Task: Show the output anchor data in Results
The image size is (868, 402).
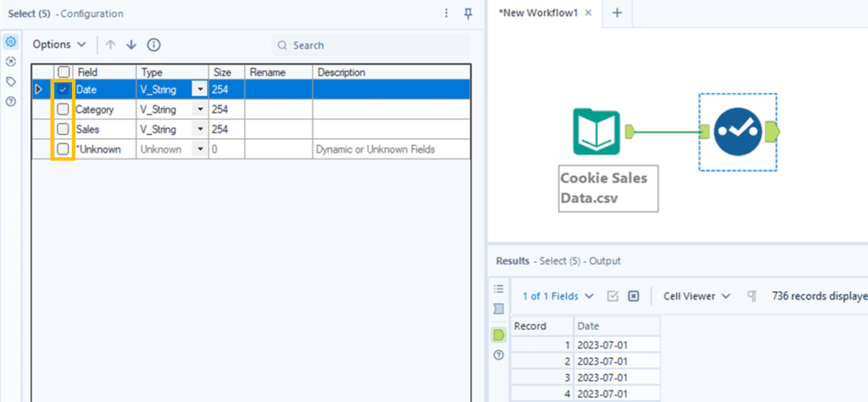Action: tap(498, 335)
